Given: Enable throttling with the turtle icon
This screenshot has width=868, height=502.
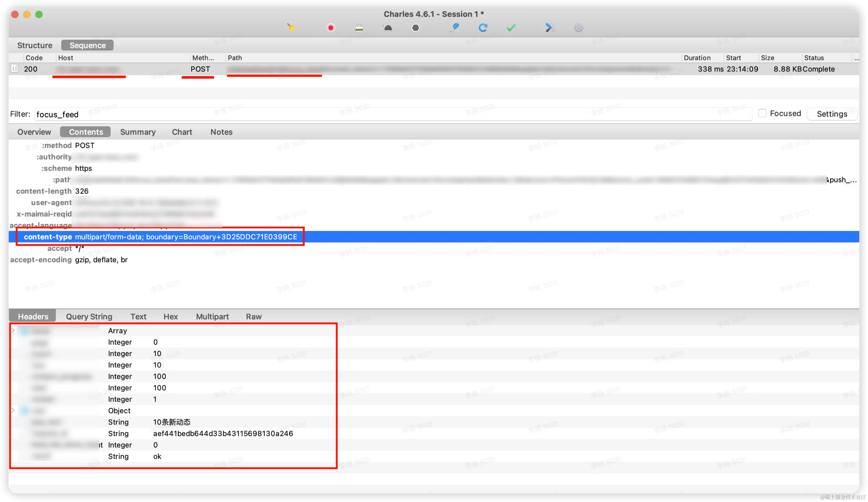Looking at the screenshot, I should pos(387,28).
